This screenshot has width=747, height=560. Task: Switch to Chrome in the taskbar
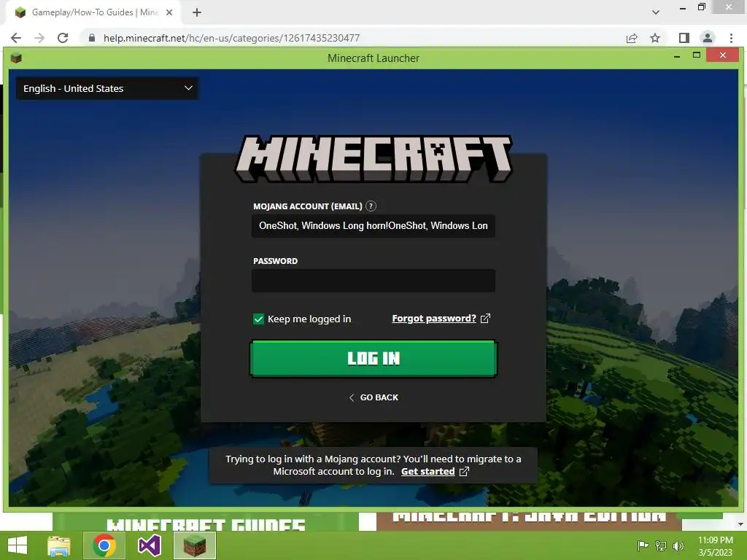[x=104, y=545]
